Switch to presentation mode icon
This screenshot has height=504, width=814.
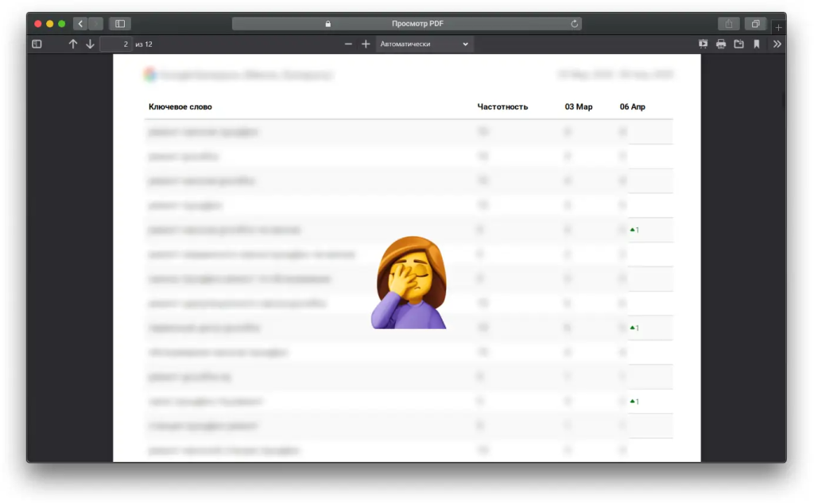[x=703, y=45]
